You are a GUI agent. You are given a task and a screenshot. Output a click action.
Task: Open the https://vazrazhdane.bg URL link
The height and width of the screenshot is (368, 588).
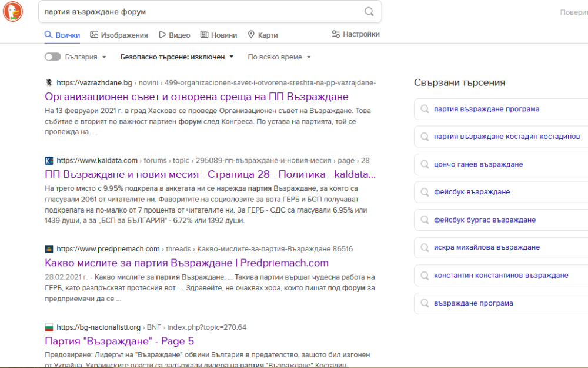(x=94, y=82)
